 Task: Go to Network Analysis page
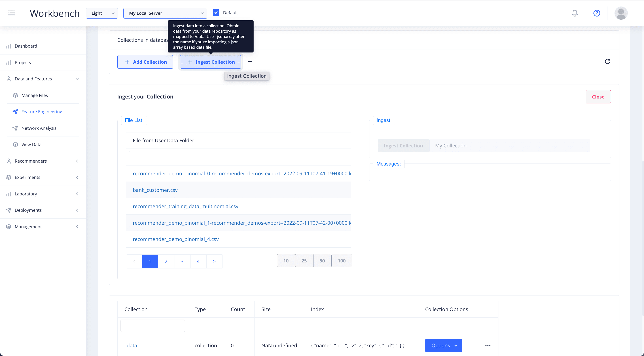pos(39,128)
